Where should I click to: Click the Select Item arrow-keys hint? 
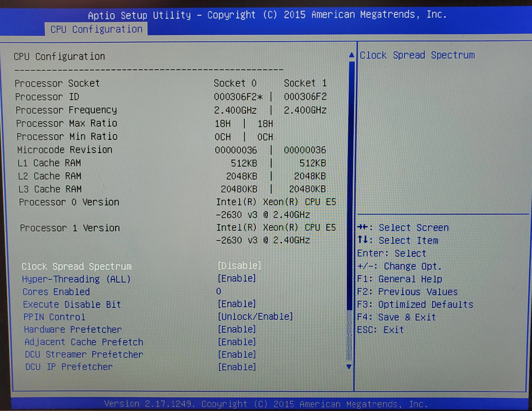point(398,240)
